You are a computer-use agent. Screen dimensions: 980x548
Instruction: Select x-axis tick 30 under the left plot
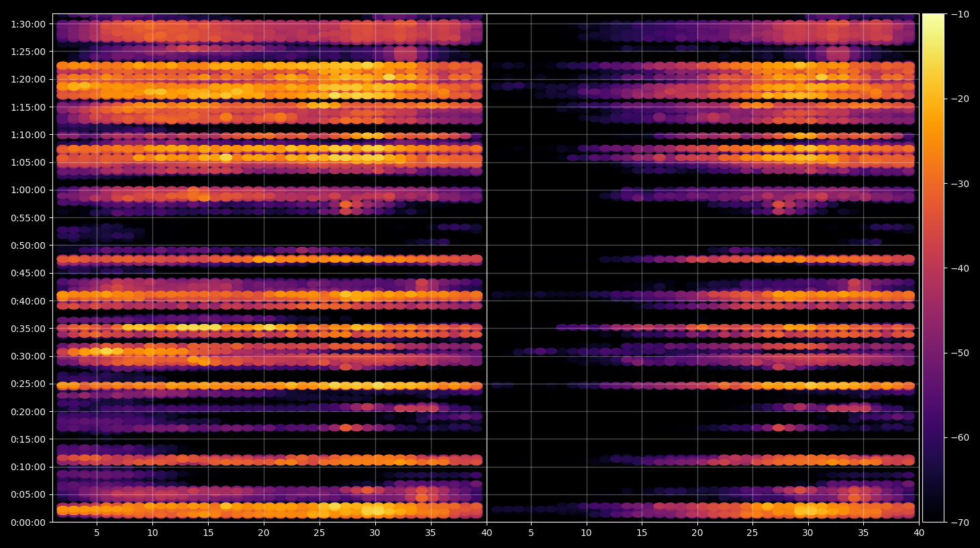pos(375,533)
